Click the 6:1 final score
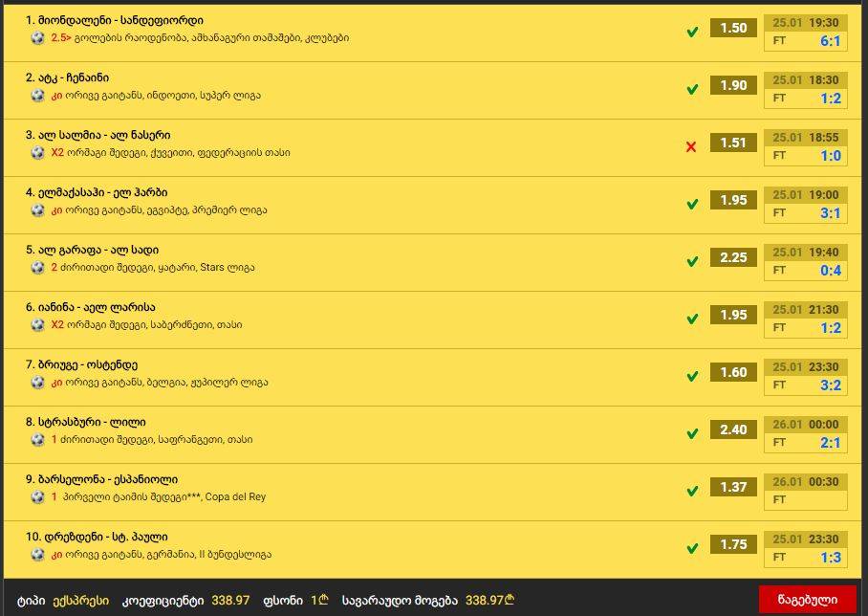This screenshot has width=868, height=616. click(830, 41)
